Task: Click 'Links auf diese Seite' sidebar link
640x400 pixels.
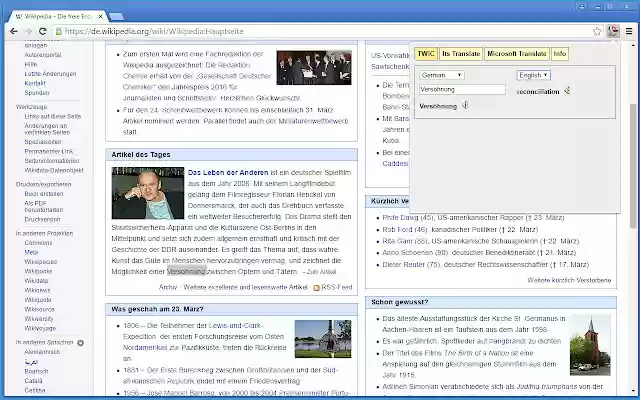Action: click(53, 116)
